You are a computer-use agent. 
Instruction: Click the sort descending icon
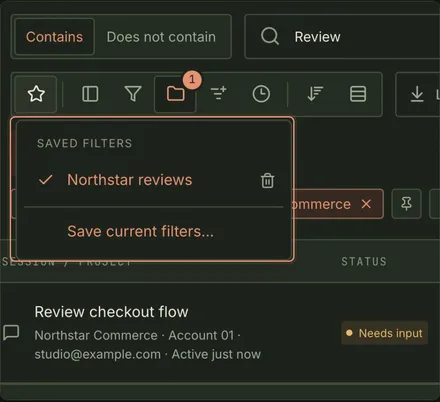pyautogui.click(x=315, y=94)
